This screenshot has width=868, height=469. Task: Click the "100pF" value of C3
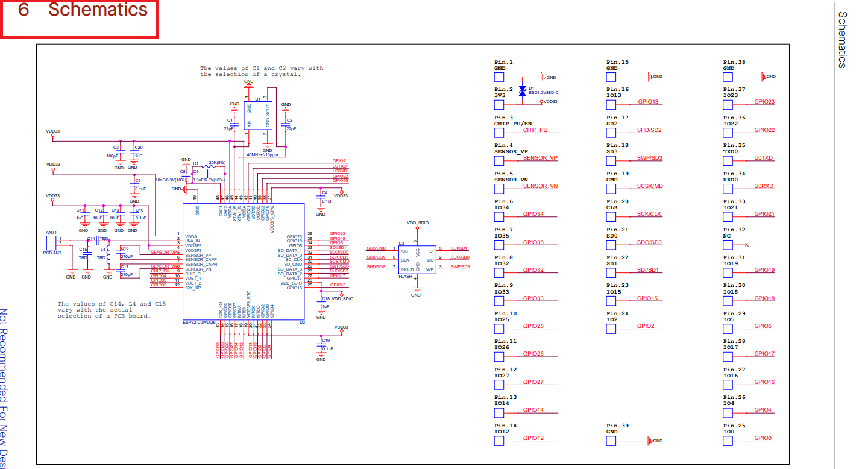point(112,156)
